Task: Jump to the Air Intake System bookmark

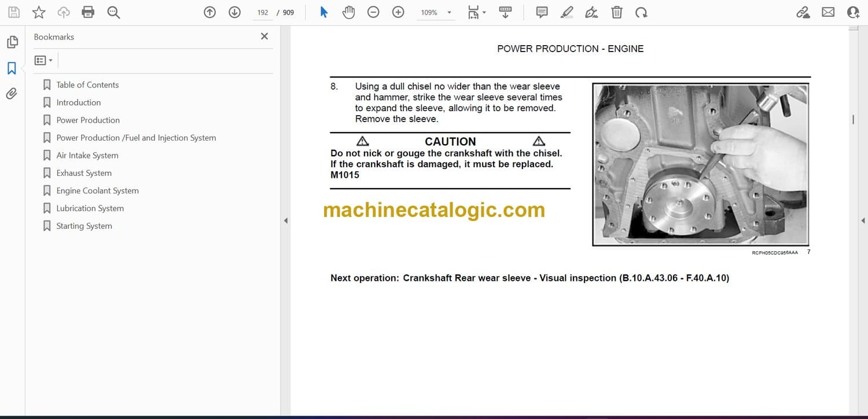Action: click(x=87, y=155)
